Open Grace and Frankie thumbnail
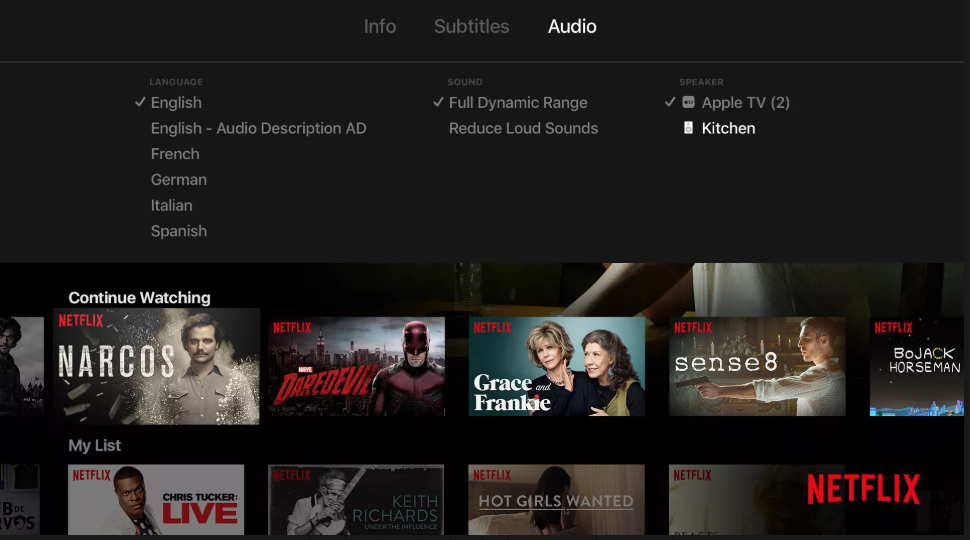970x540 pixels. (x=557, y=366)
